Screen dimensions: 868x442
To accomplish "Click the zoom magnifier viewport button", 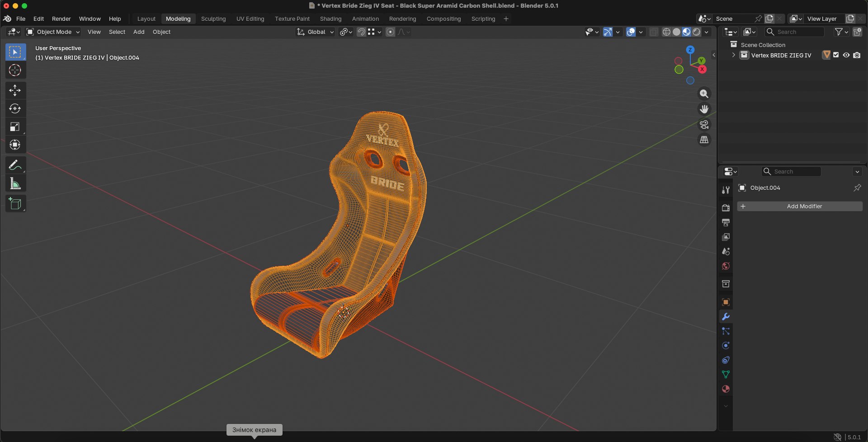I will click(704, 94).
